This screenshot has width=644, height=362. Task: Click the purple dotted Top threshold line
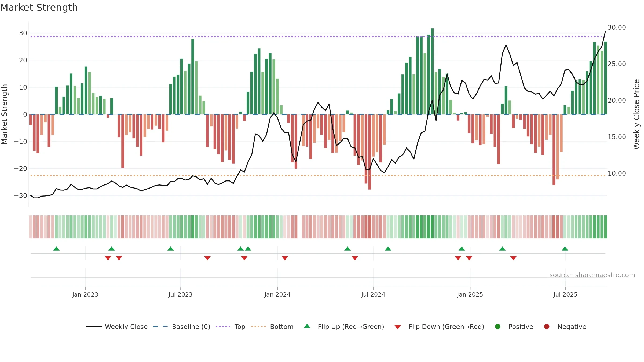(x=318, y=37)
